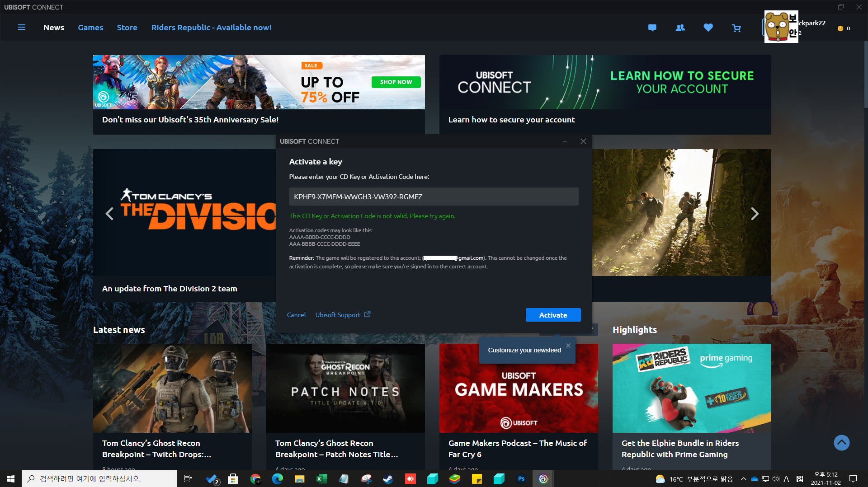Close the Activate a key dialog

pos(583,141)
